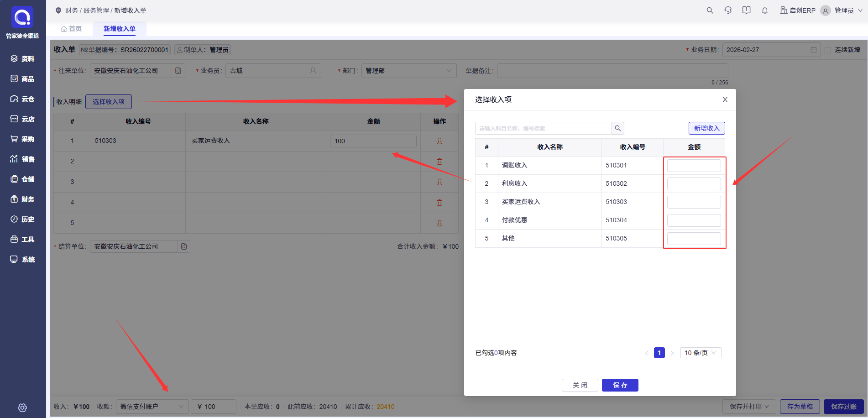Click the amount field showing 100 in row 1
Viewport: 868px width, 418px height.
[373, 141]
